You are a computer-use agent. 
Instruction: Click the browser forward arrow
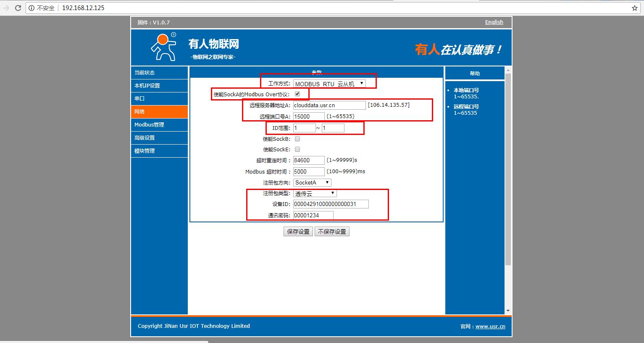click(x=6, y=8)
